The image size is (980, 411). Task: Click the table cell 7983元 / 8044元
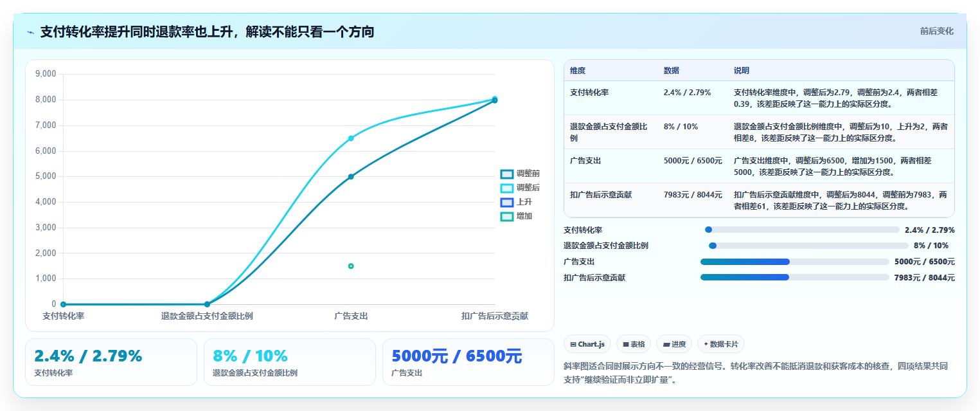(x=693, y=194)
